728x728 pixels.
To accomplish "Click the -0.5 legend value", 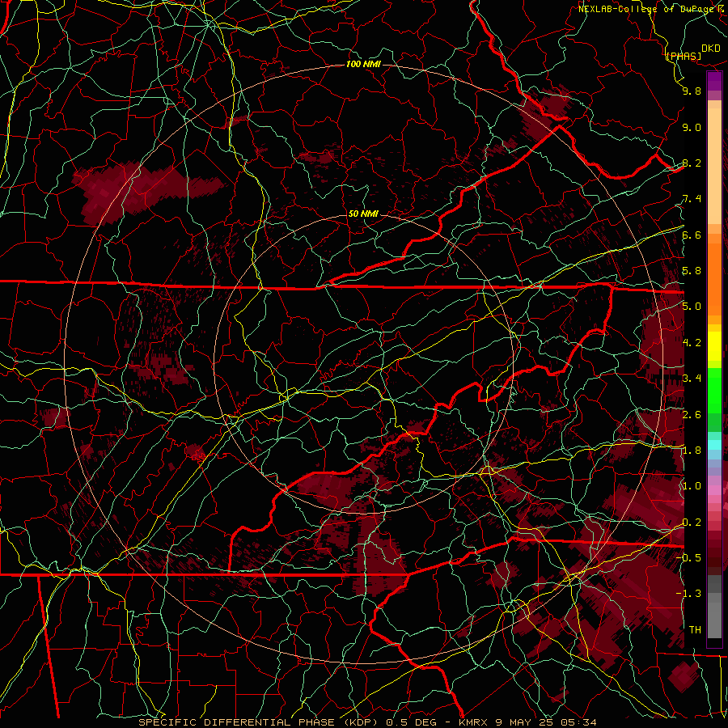I will pyautogui.click(x=688, y=558).
